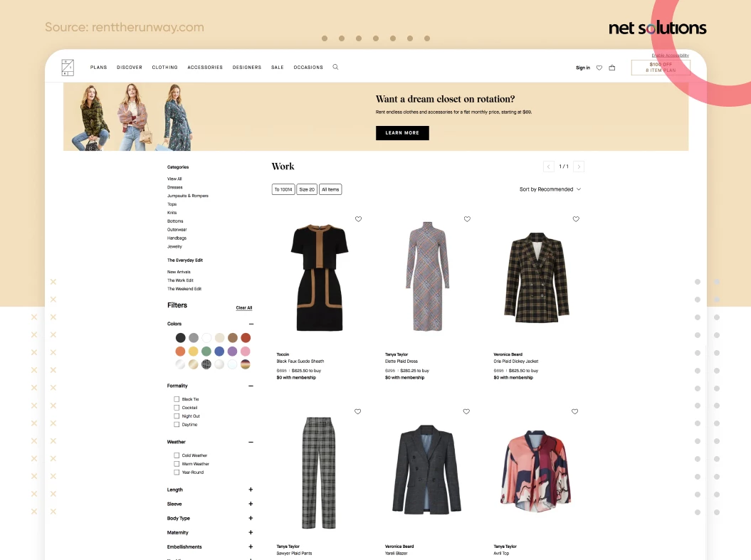Open the Clothing menu item
This screenshot has height=560, width=751.
[x=164, y=68]
